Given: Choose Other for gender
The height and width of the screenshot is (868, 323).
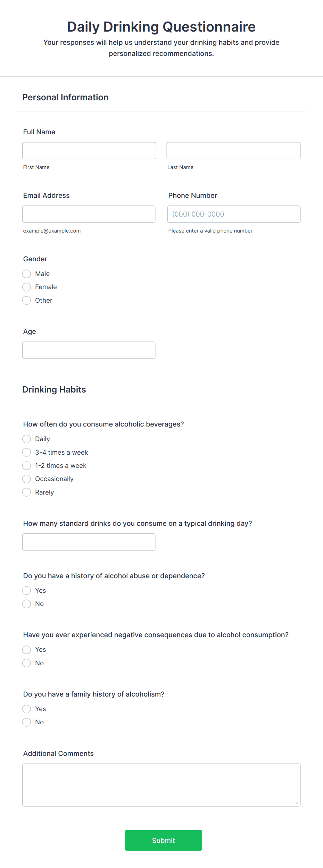Looking at the screenshot, I should click(x=27, y=301).
